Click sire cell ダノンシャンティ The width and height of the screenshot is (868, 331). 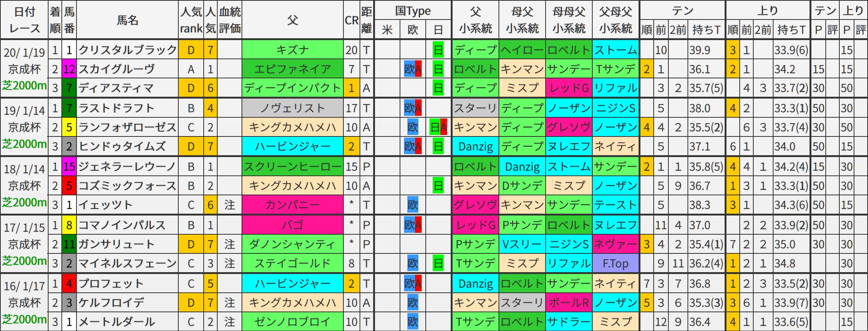pyautogui.click(x=293, y=244)
